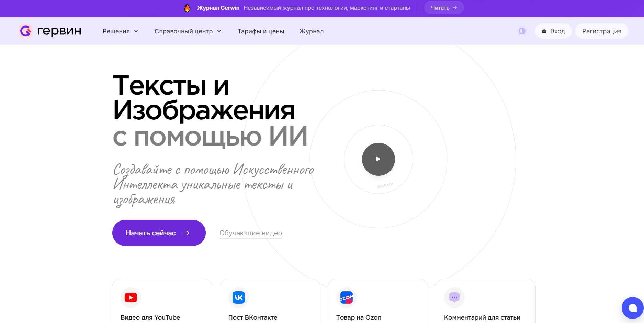
Task: Open the article comment bubble icon
Action: coord(454,297)
